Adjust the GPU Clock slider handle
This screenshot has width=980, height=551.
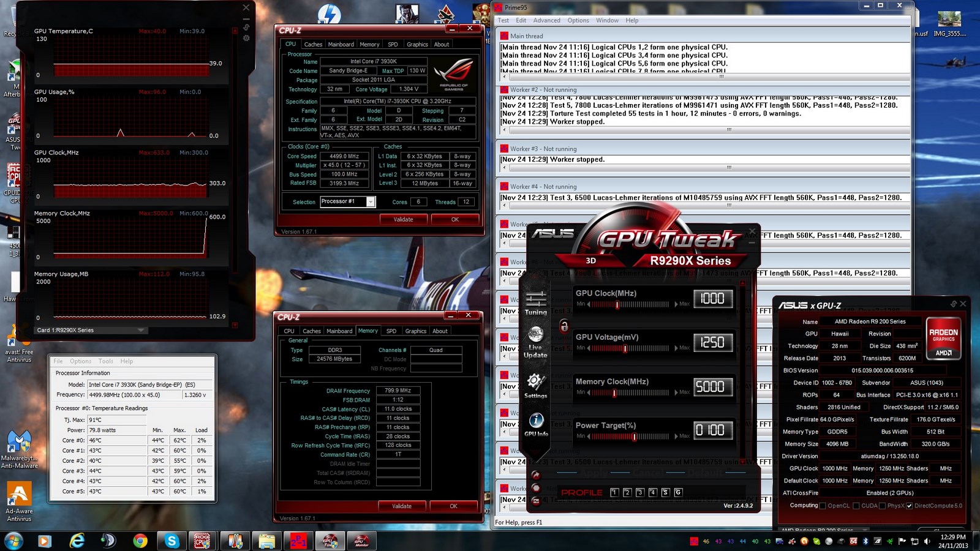[617, 304]
